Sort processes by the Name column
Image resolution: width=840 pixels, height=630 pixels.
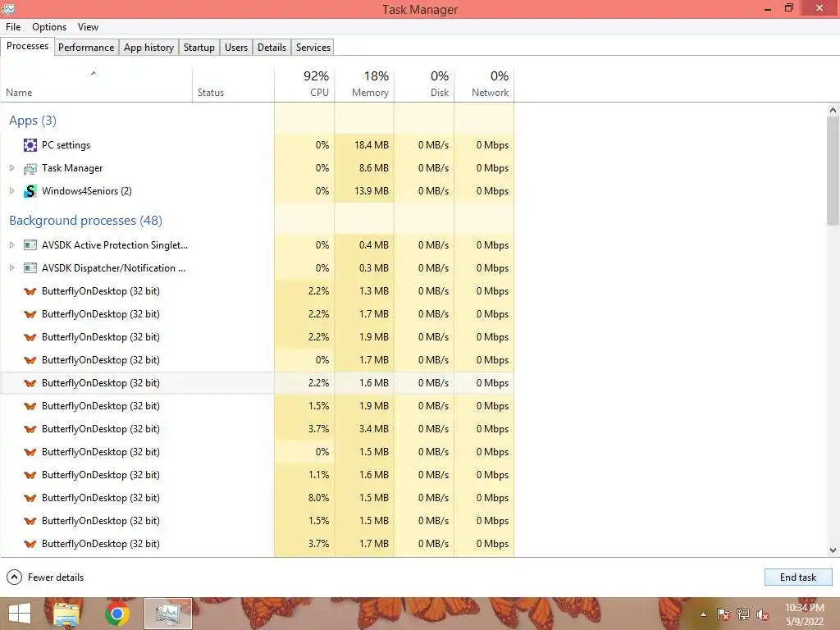pos(97,85)
